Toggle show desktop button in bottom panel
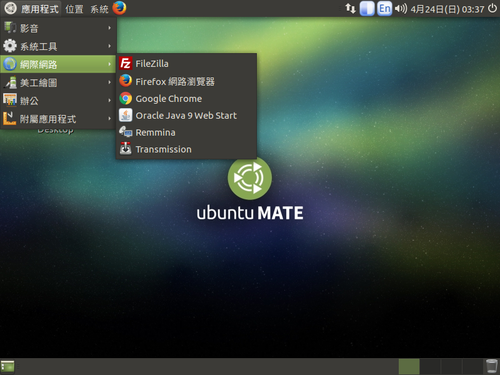 (7, 366)
